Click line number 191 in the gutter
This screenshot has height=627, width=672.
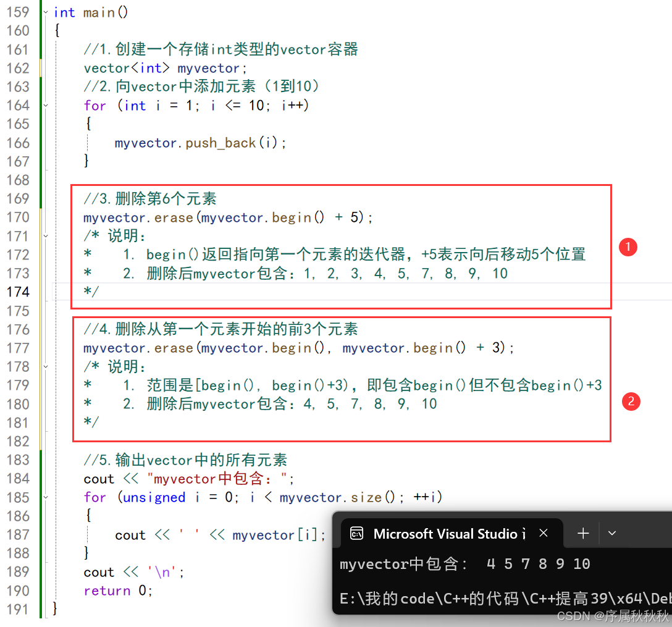point(18,609)
